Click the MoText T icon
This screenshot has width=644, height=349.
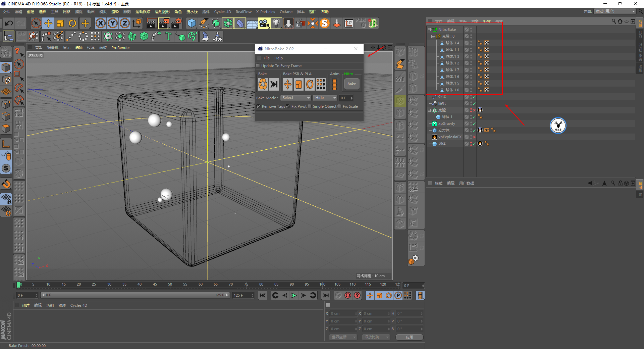[x=168, y=36]
